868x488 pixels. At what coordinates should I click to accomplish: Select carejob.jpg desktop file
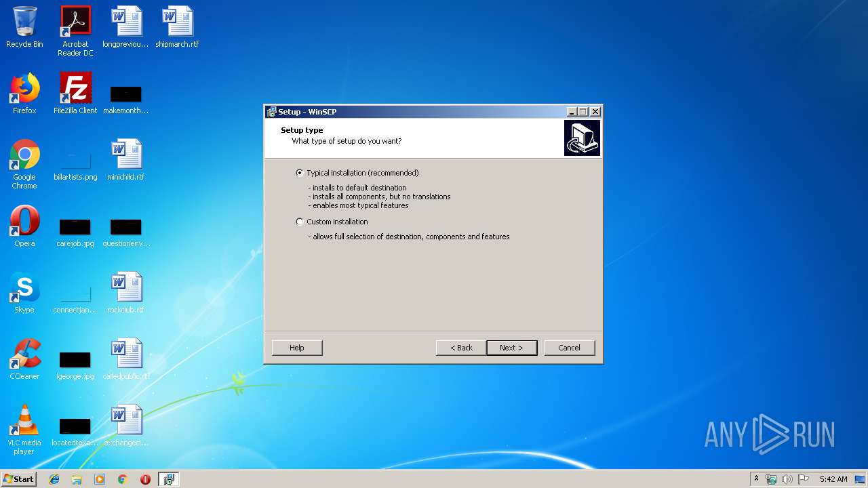pos(75,232)
